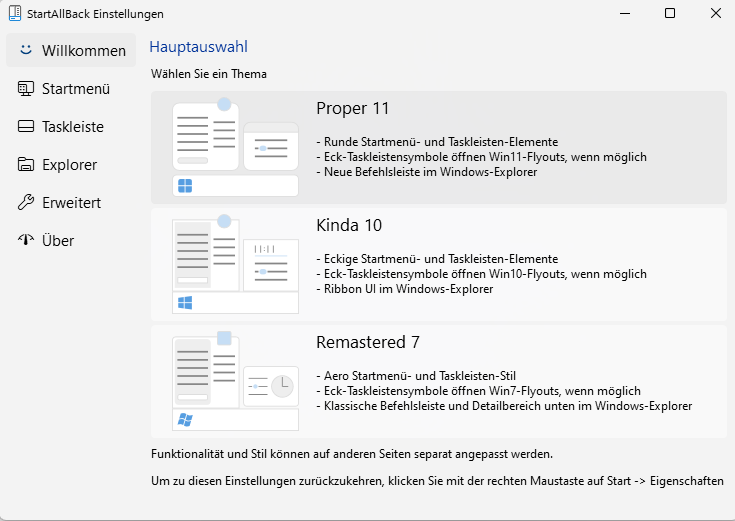Maximize the StartAllBack Einstellungen window
735x521 pixels.
[669, 13]
